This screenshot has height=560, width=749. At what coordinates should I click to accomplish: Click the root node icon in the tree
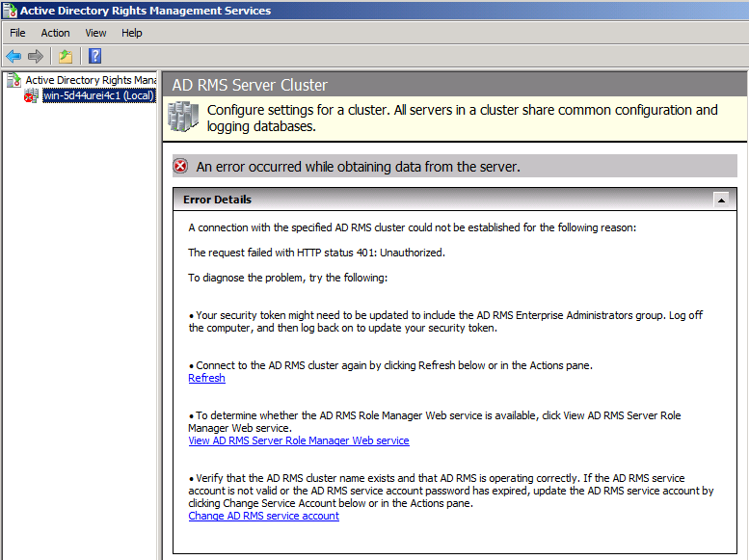(13, 80)
